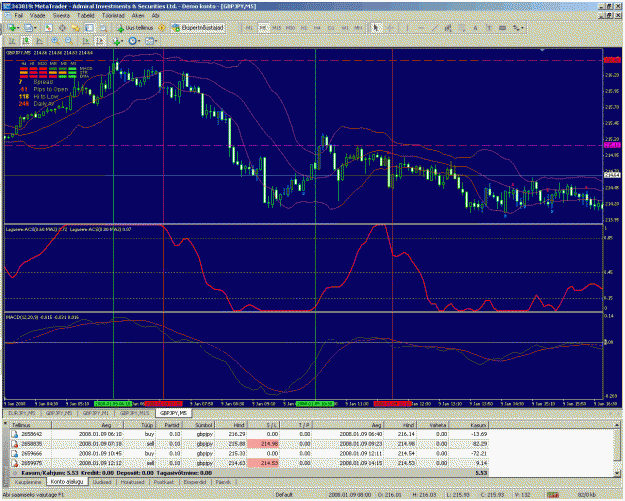Expand the New Chart dropdown arrow
This screenshot has width=625, height=501.
coord(18,28)
